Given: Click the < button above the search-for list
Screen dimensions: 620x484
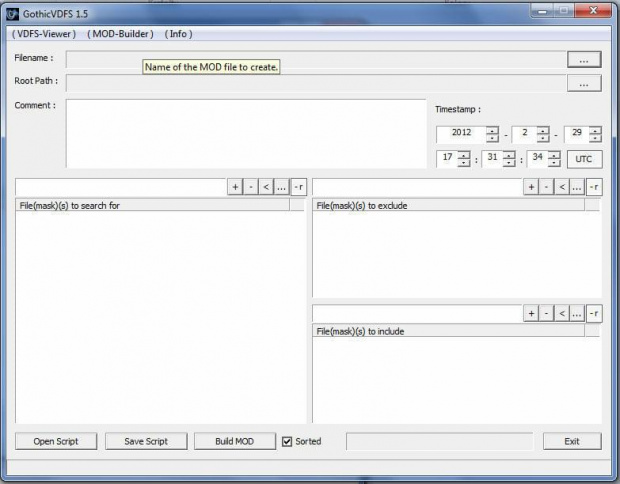Looking at the screenshot, I should pos(266,187).
